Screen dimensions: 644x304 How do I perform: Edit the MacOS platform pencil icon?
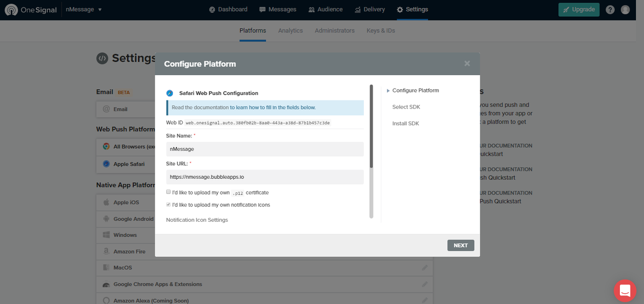pos(425,267)
